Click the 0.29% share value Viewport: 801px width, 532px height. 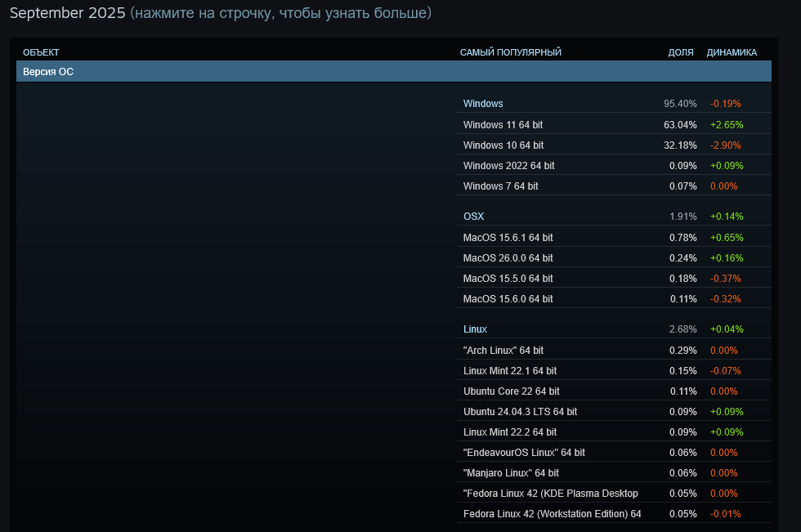pos(683,351)
